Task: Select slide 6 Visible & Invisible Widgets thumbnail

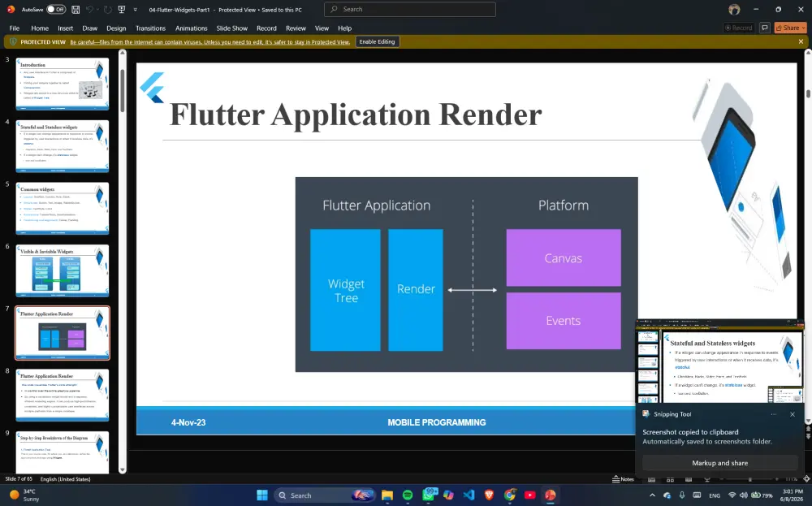Action: (x=63, y=270)
